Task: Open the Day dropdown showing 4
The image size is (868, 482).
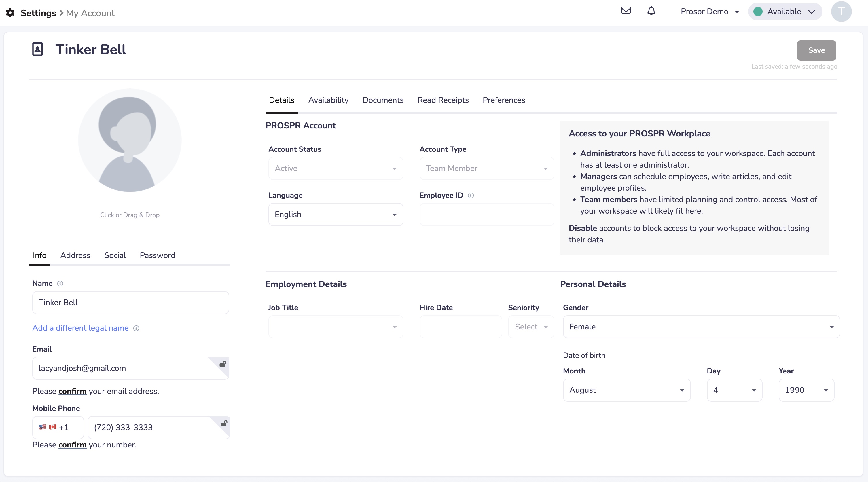Action: click(x=735, y=390)
